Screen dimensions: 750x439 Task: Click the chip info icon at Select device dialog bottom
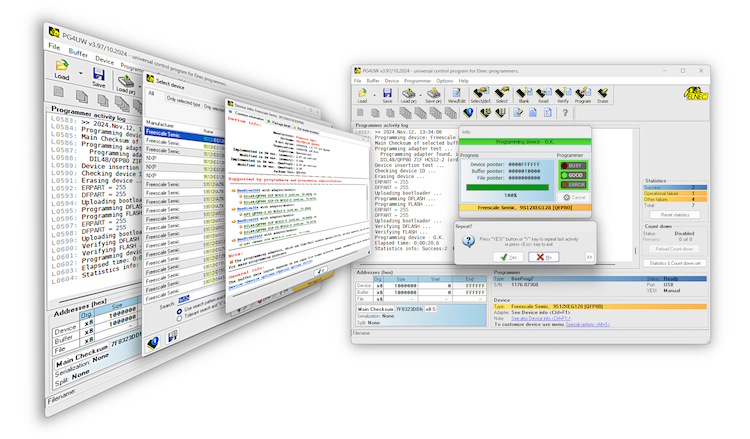pyautogui.click(x=153, y=343)
